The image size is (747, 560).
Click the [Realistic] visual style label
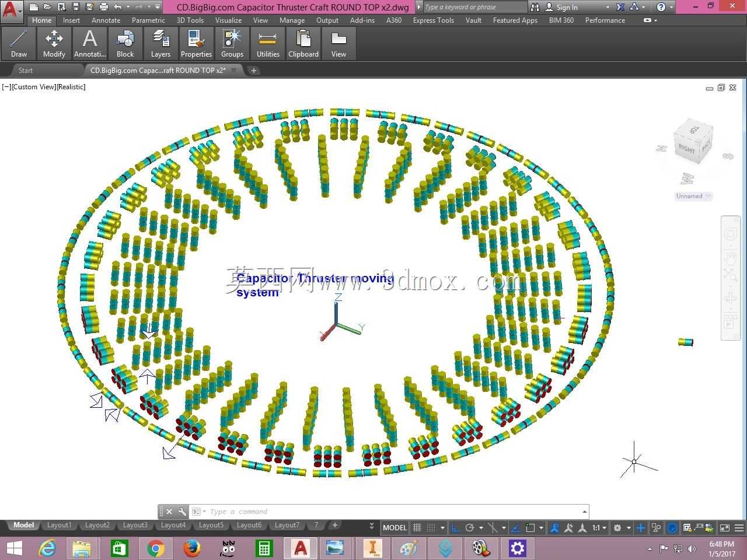coord(71,87)
